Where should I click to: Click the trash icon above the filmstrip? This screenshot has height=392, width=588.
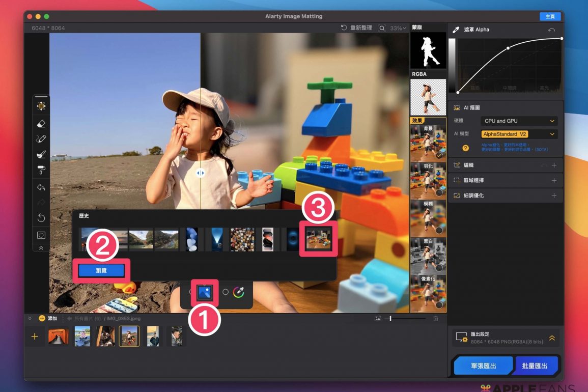tap(435, 319)
